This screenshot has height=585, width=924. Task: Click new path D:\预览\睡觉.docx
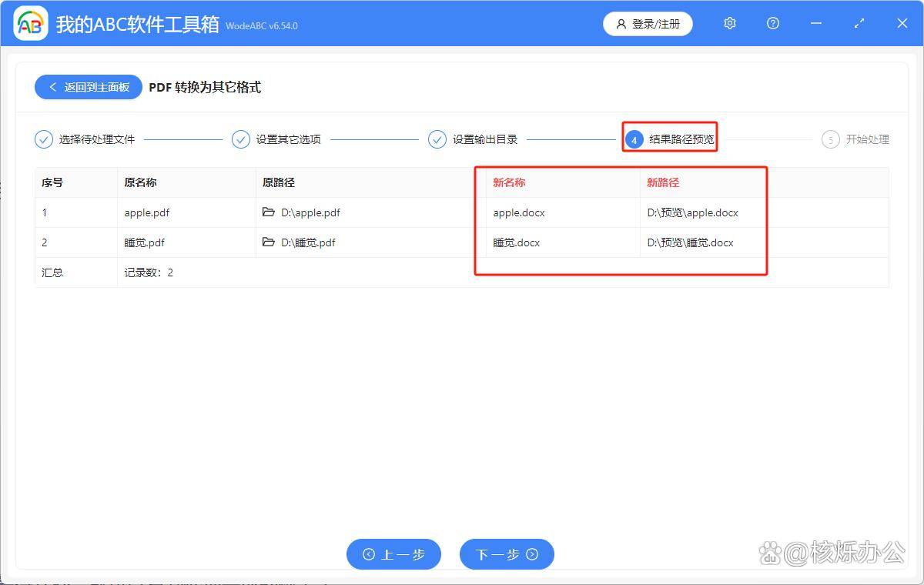click(691, 242)
